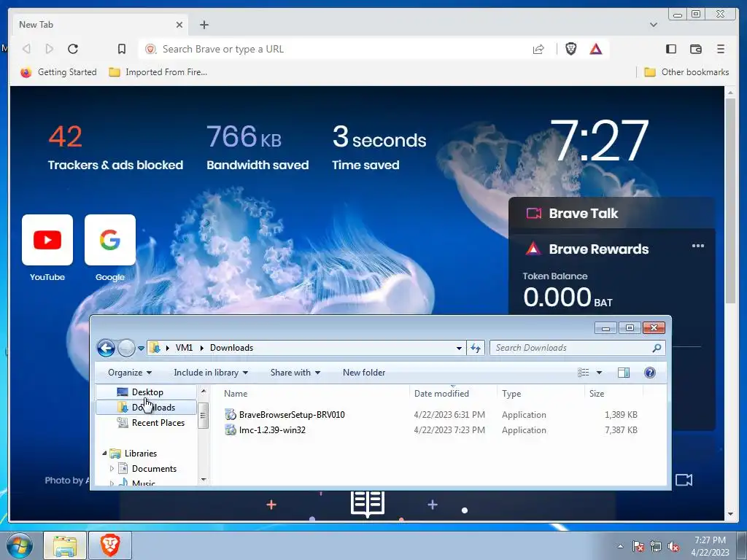Open the Brave Shields lion icon
The width and height of the screenshot is (747, 560).
[570, 49]
